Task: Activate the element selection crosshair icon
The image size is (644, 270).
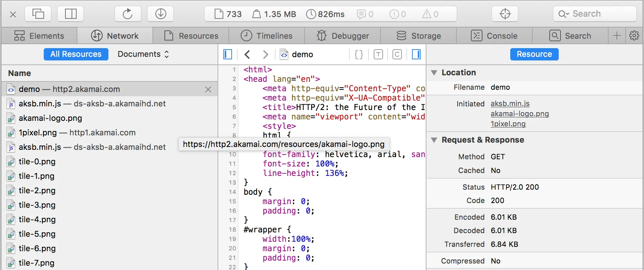Action: tap(505, 14)
